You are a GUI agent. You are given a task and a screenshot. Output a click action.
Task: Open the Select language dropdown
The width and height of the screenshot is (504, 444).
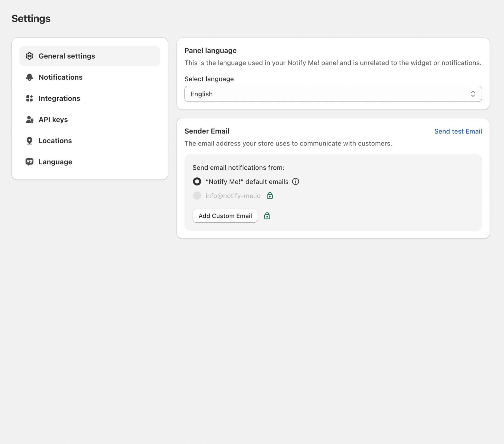click(x=333, y=94)
